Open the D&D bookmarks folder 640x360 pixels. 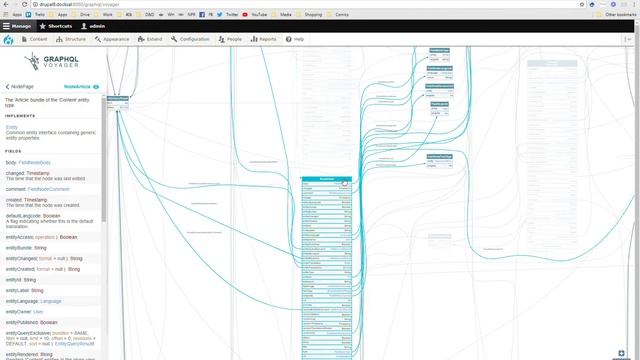(146, 14)
